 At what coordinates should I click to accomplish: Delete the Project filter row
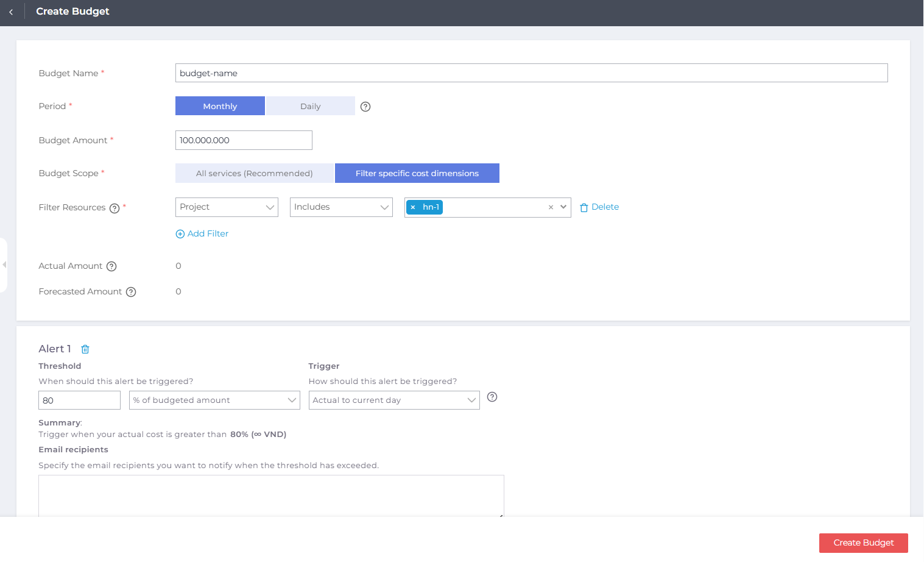[x=599, y=207]
